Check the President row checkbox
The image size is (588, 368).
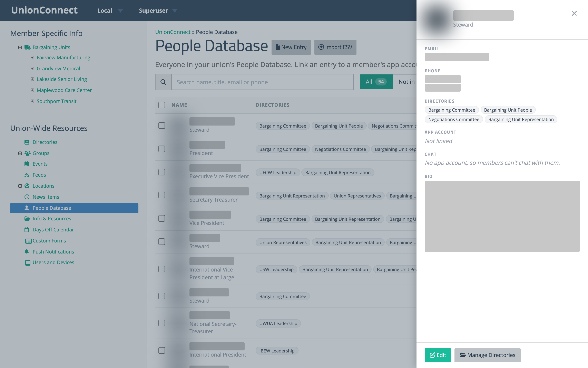point(161,149)
